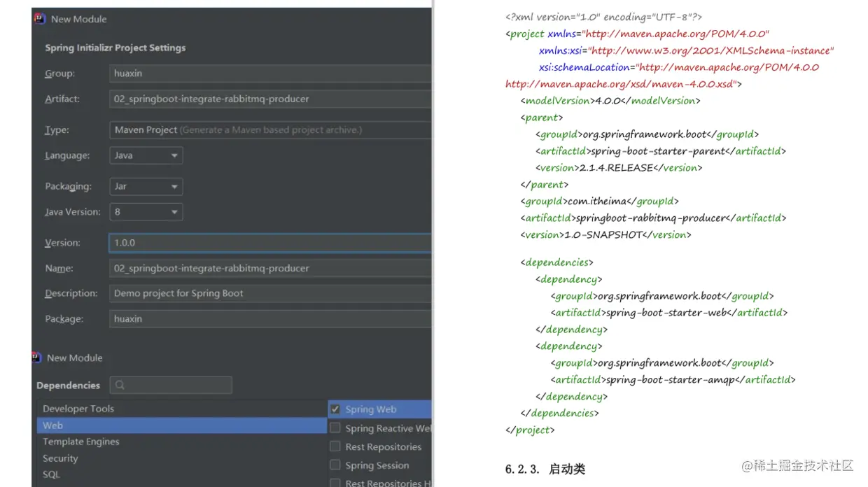Click the spring-boot-starter-amqp artifactId line
Screen dimensions: 868x487
[673, 380]
